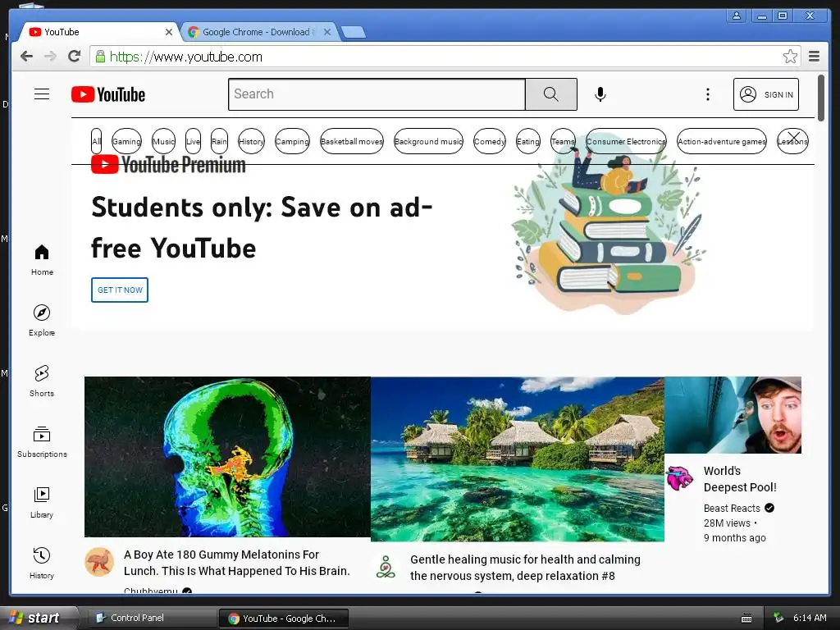This screenshot has width=840, height=630.
Task: Dismiss the YouTube Premium banner with the X
Action: pyautogui.click(x=794, y=138)
